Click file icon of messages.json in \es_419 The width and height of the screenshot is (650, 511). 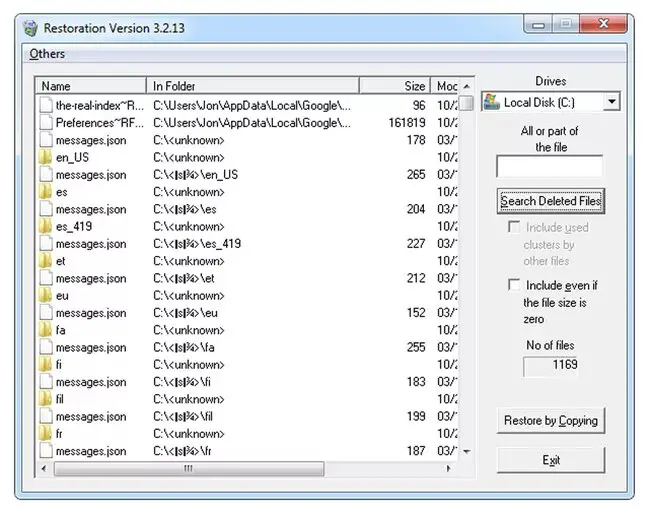[x=46, y=244]
